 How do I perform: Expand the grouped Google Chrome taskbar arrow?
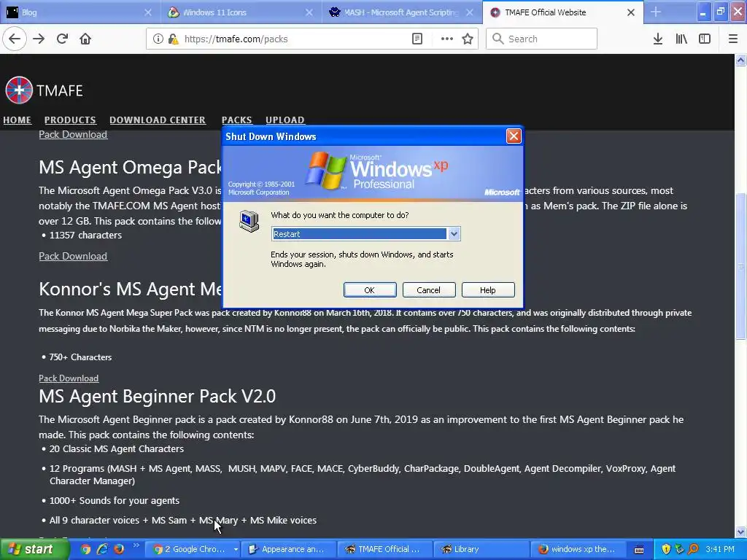[236, 550]
